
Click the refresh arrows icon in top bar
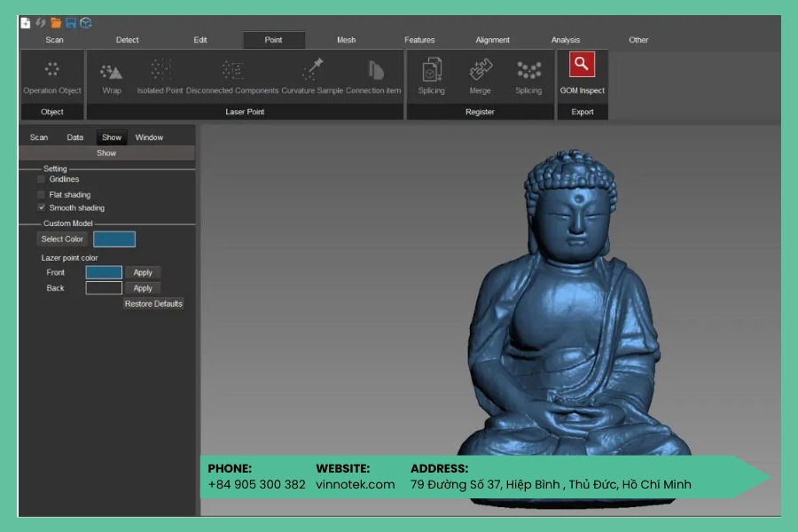click(41, 22)
